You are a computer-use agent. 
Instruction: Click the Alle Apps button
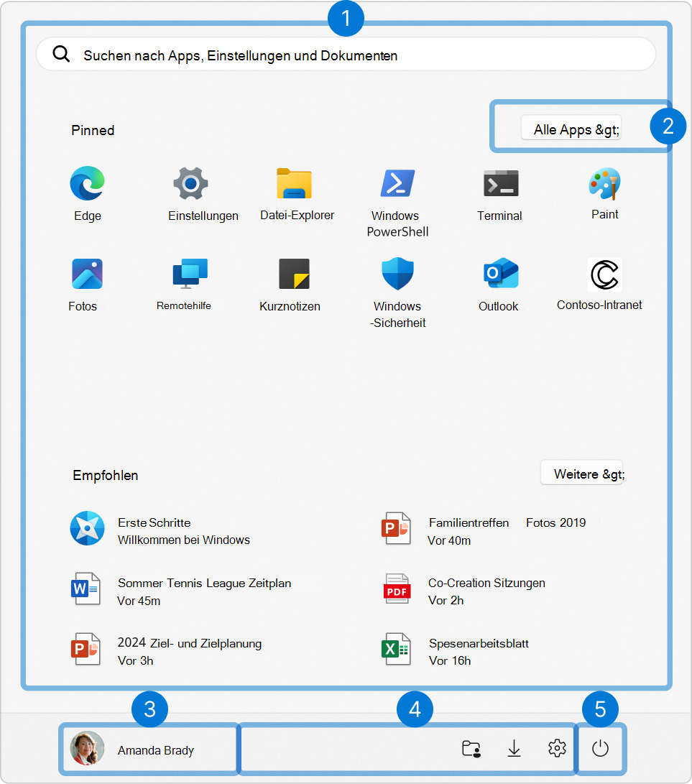tap(571, 127)
